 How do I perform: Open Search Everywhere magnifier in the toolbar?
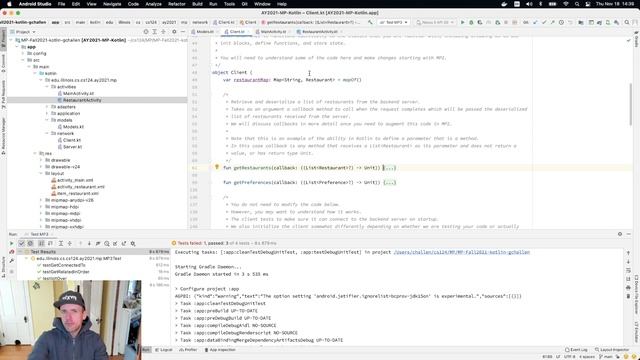627,22
